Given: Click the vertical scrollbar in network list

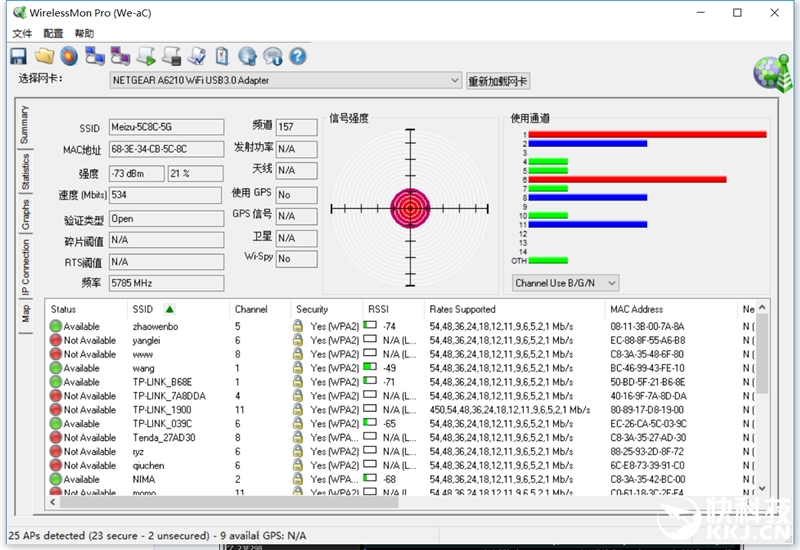Looking at the screenshot, I should tap(762, 400).
